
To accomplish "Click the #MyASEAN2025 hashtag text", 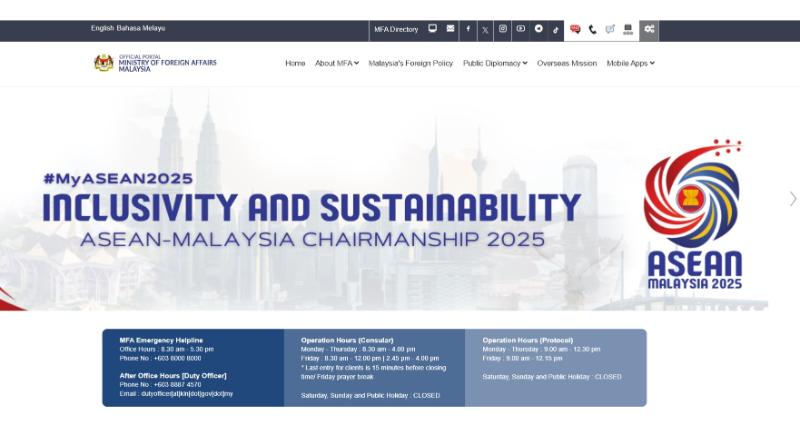I will click(x=118, y=179).
